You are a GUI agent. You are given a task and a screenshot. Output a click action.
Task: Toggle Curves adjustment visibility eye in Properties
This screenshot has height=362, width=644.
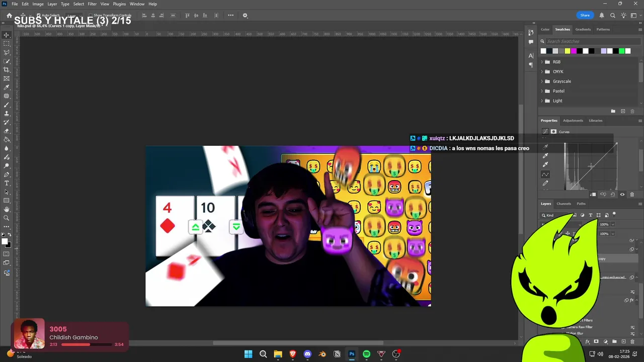pyautogui.click(x=622, y=195)
